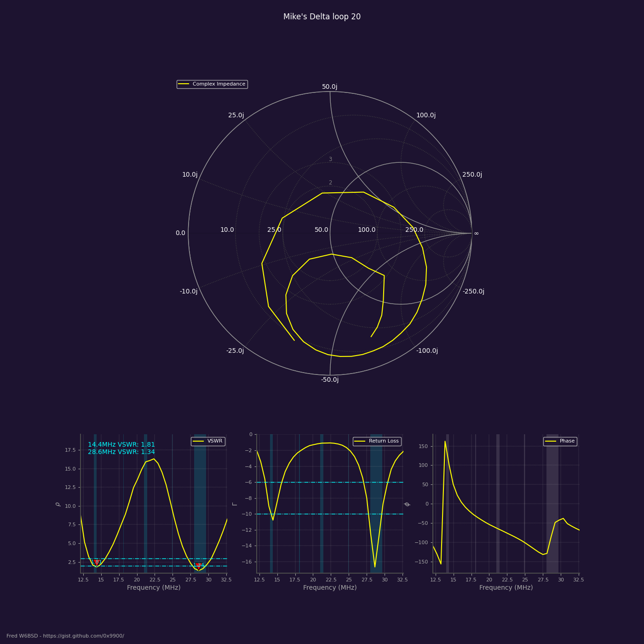Click the positive "10.0j" Smith chart label
The width and height of the screenshot is (644, 644).
190,175
